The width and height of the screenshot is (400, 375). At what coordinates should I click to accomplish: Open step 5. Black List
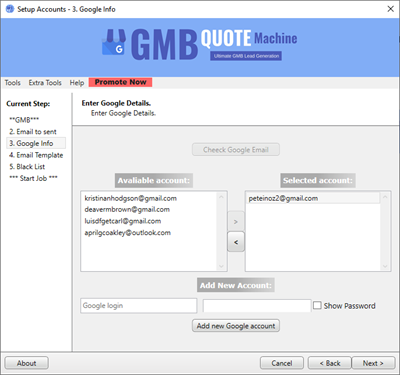point(27,167)
